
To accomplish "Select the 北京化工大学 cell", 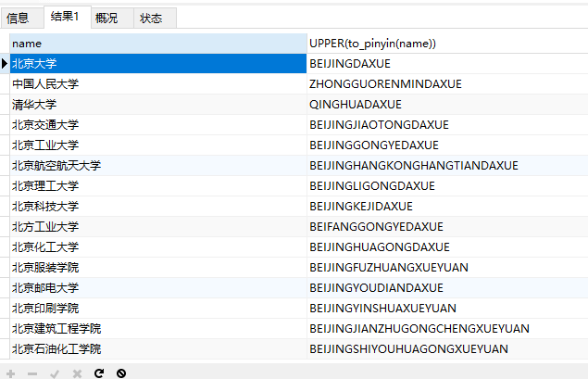I will coord(157,246).
